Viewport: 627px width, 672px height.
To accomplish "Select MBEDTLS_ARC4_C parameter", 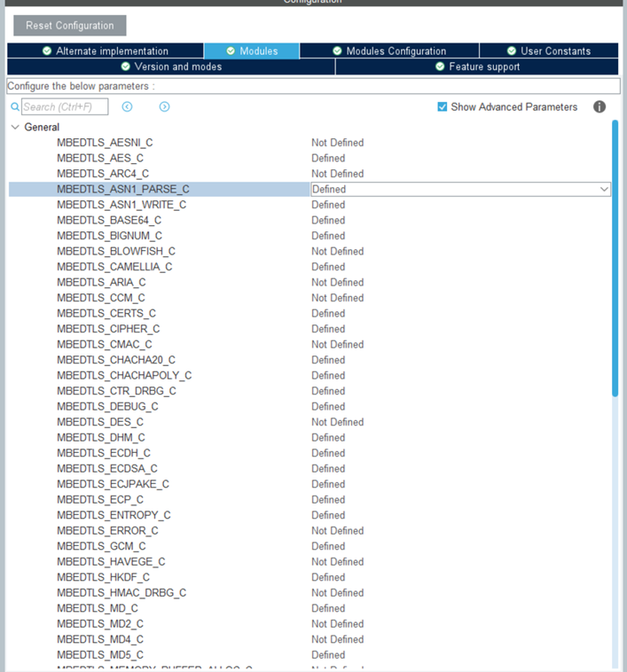I will pos(103,174).
